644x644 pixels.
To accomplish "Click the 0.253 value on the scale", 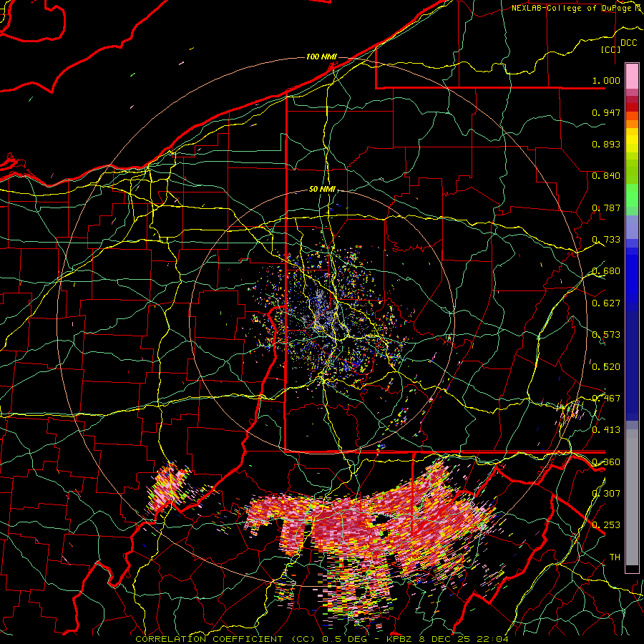I will coord(606,525).
